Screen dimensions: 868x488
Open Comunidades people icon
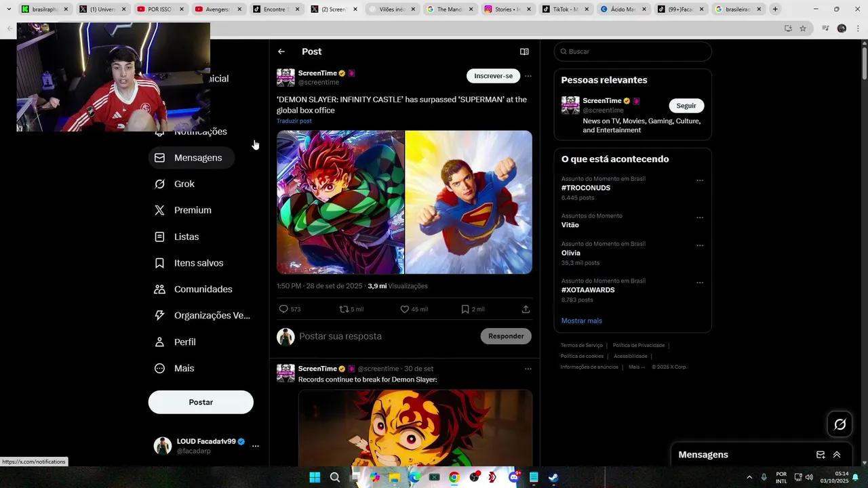click(x=159, y=289)
